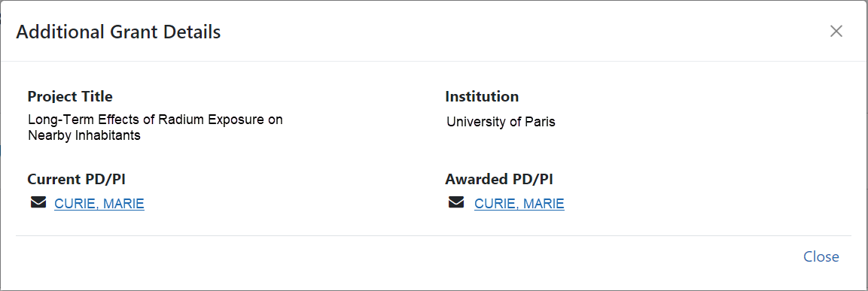868x291 pixels.
Task: Click the Awarded PD/PI label
Action: pyautogui.click(x=499, y=179)
